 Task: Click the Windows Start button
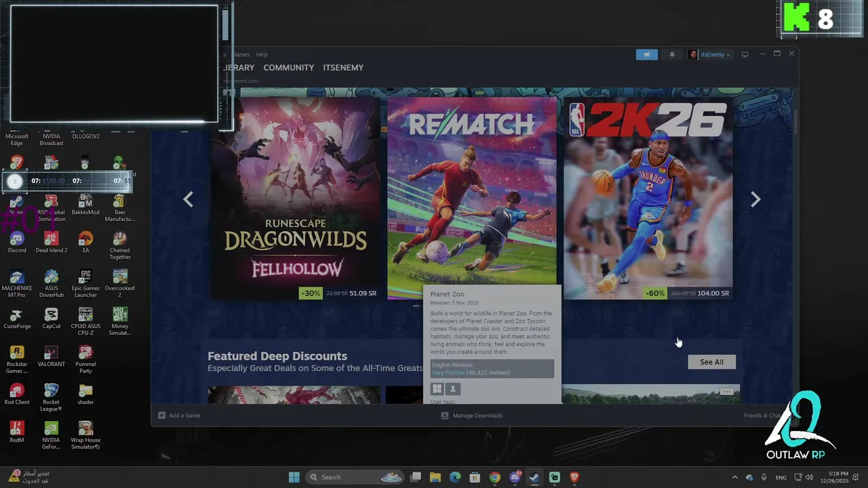point(294,477)
